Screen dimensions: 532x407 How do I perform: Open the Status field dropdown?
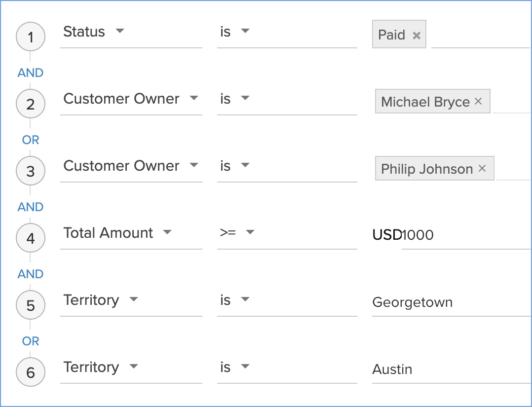point(119,32)
